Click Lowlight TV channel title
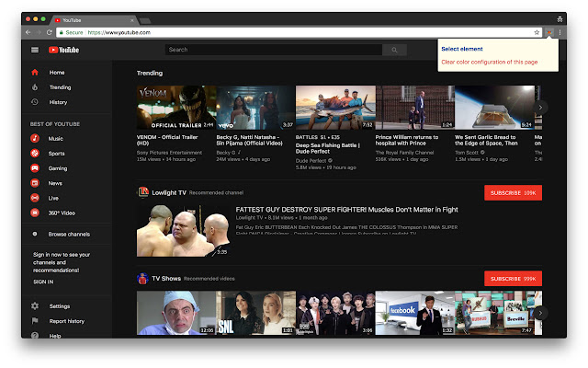 tap(169, 192)
